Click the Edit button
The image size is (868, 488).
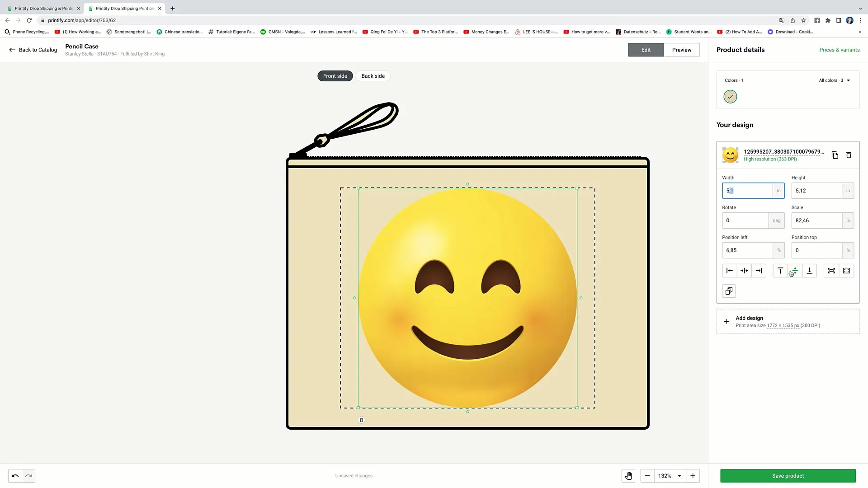click(646, 49)
